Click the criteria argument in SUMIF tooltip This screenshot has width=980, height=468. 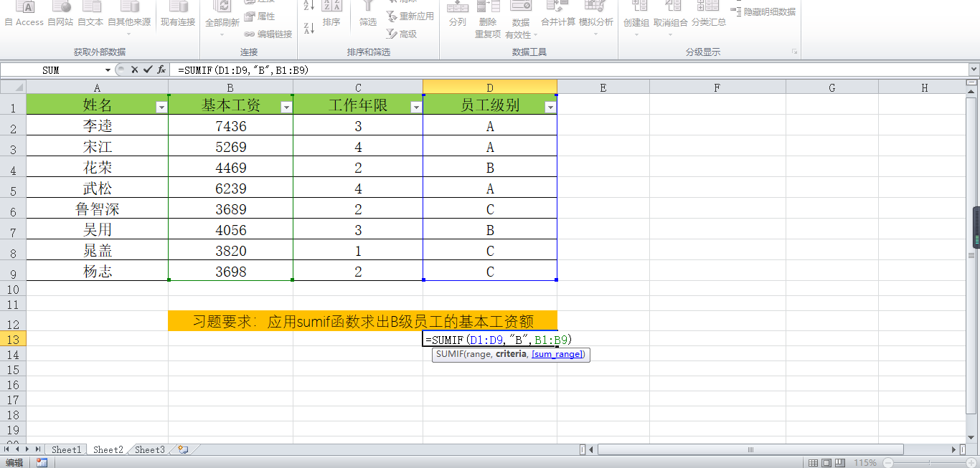[512, 354]
